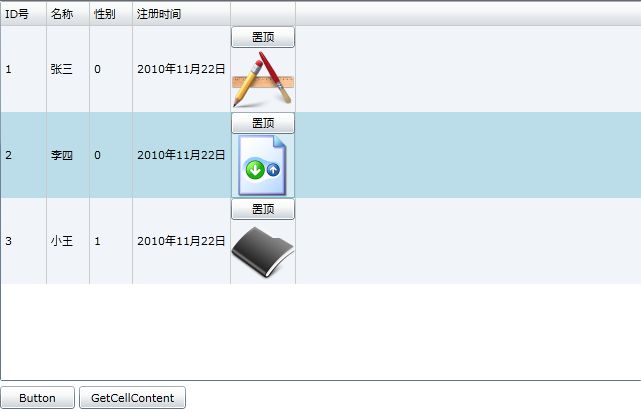Sort by the ID号 column header
Viewport: 641px width, 412px height.
tap(23, 14)
